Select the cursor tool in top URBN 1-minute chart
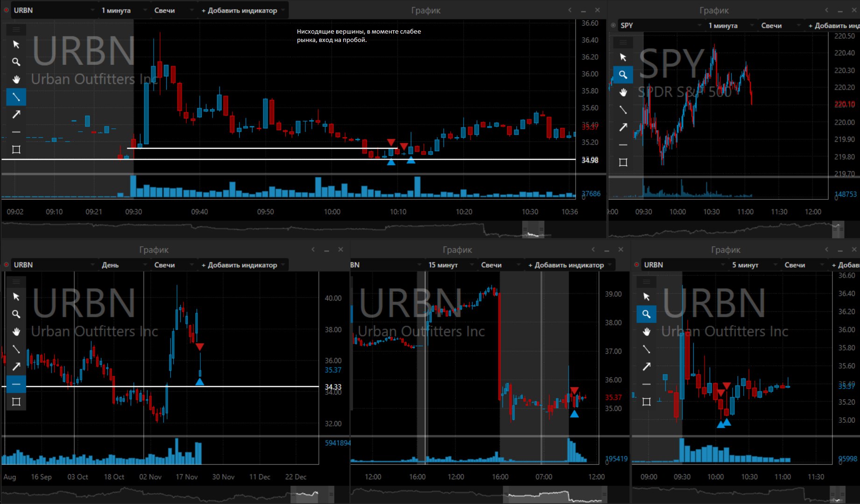860x504 pixels. coord(16,44)
